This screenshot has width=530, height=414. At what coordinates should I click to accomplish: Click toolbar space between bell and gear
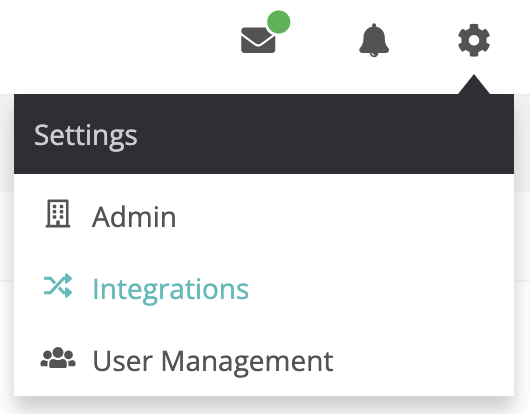[x=423, y=40]
